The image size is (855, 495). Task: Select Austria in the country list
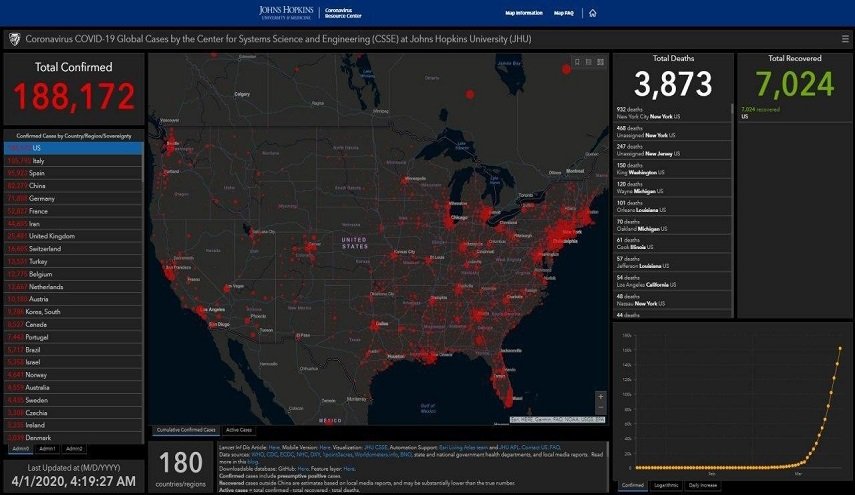[x=74, y=299]
